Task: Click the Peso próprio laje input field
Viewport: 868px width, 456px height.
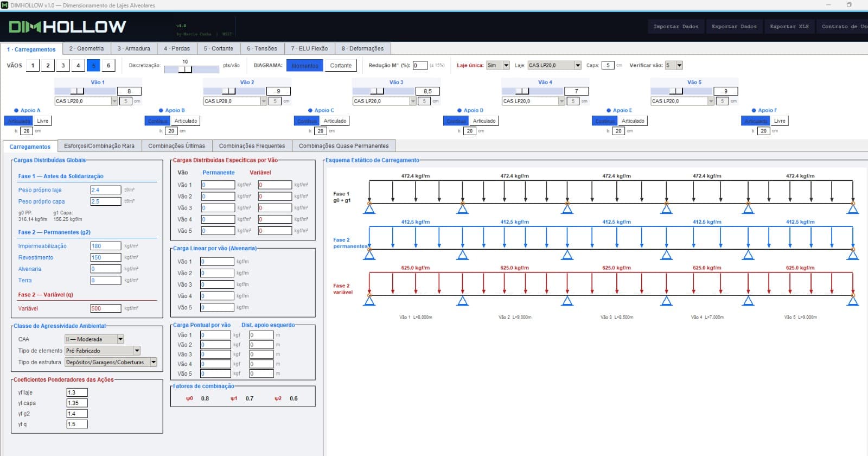Action: (x=106, y=190)
